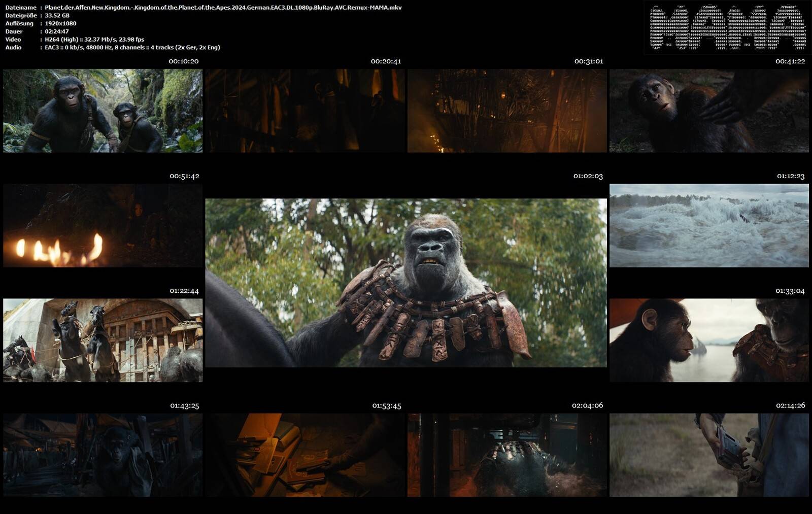Click the 00:31:01 timestamp text

pos(589,61)
